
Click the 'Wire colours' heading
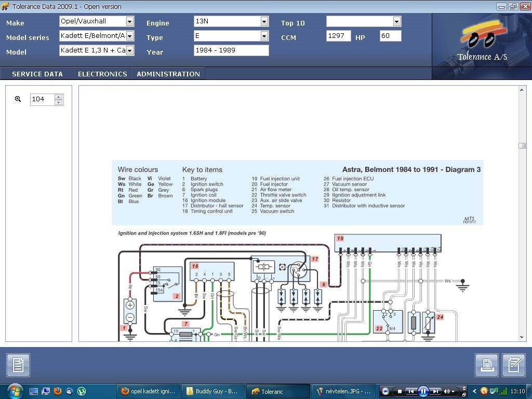coord(138,170)
